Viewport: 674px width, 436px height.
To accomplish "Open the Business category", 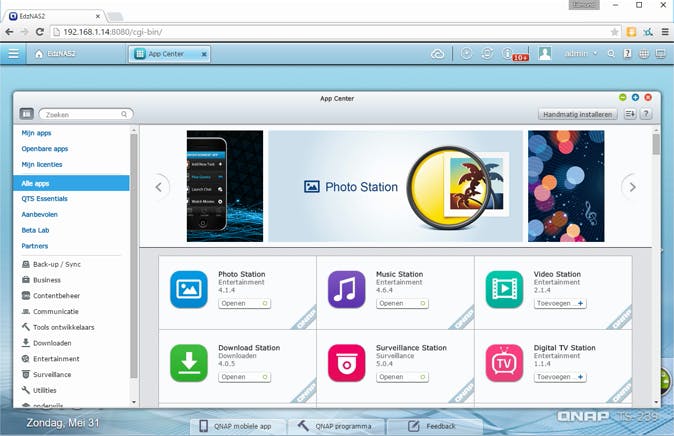I will pyautogui.click(x=41, y=280).
